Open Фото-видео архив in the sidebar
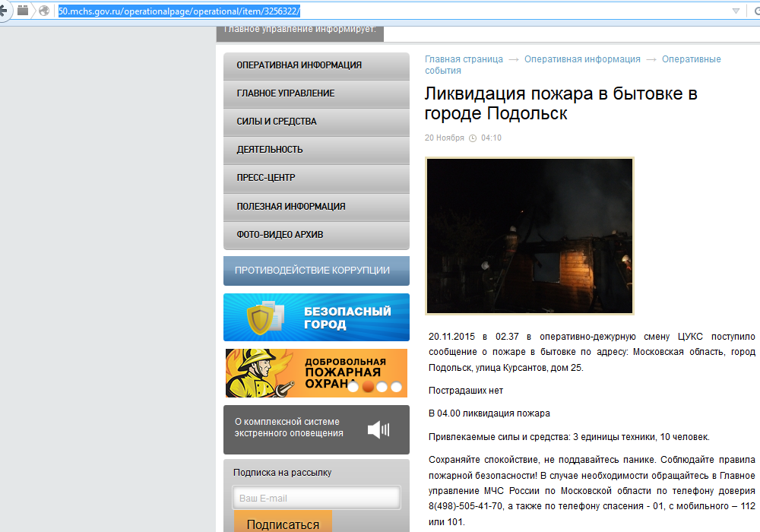760x532 pixels. tap(316, 235)
